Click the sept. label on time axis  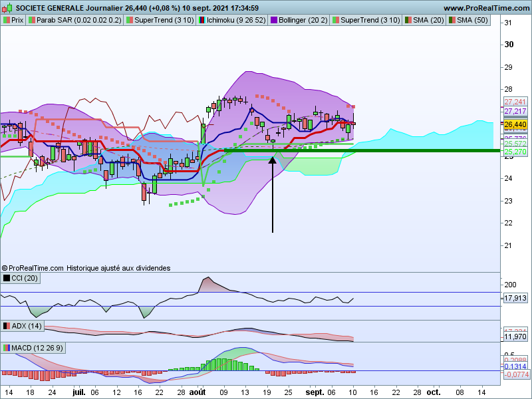[315, 392]
